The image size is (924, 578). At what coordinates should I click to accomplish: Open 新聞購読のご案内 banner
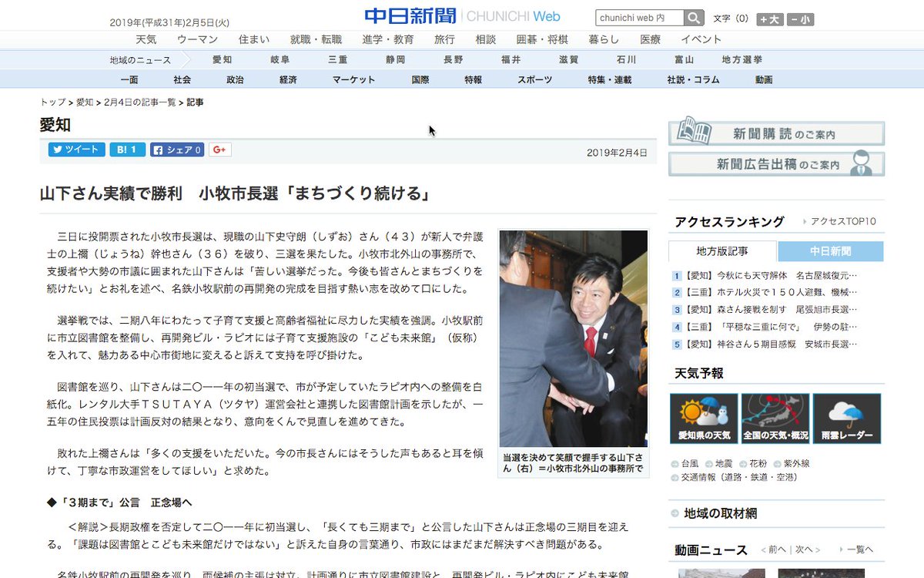tap(776, 133)
